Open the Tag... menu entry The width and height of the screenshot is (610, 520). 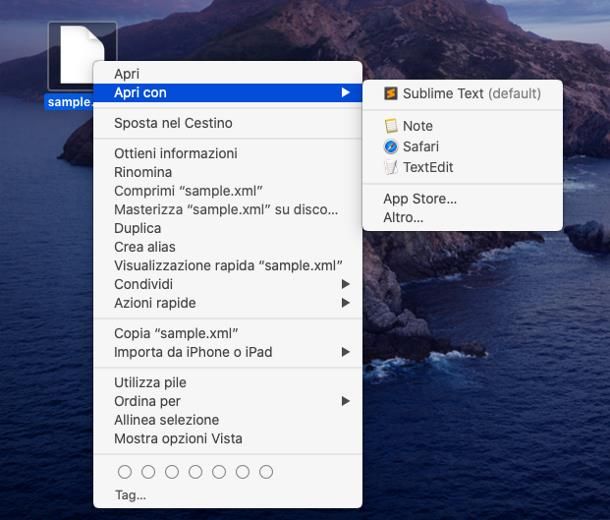click(x=228, y=495)
